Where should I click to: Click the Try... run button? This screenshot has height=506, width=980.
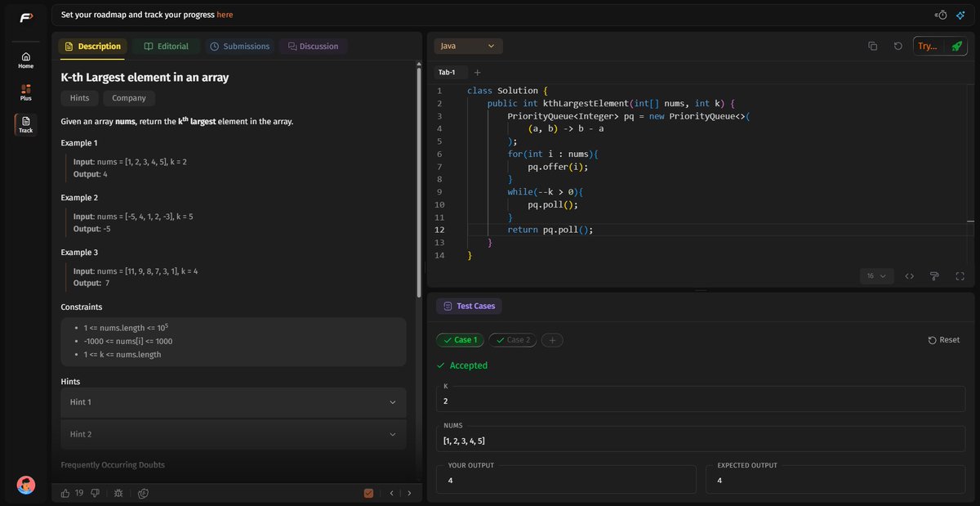[928, 47]
